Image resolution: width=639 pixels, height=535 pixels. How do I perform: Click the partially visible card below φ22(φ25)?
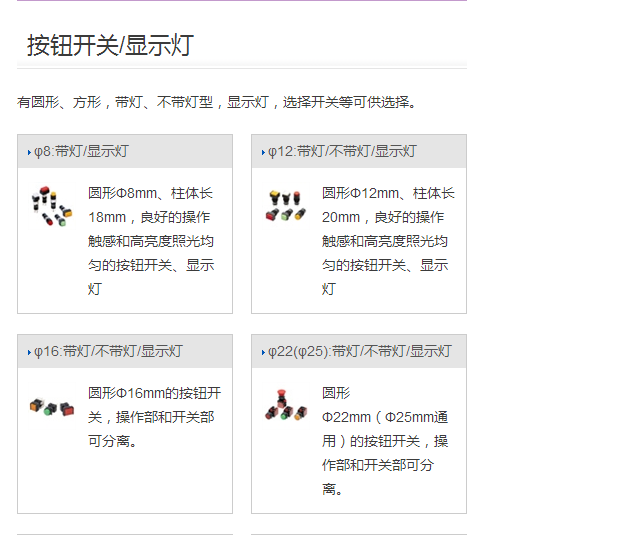pos(359,532)
